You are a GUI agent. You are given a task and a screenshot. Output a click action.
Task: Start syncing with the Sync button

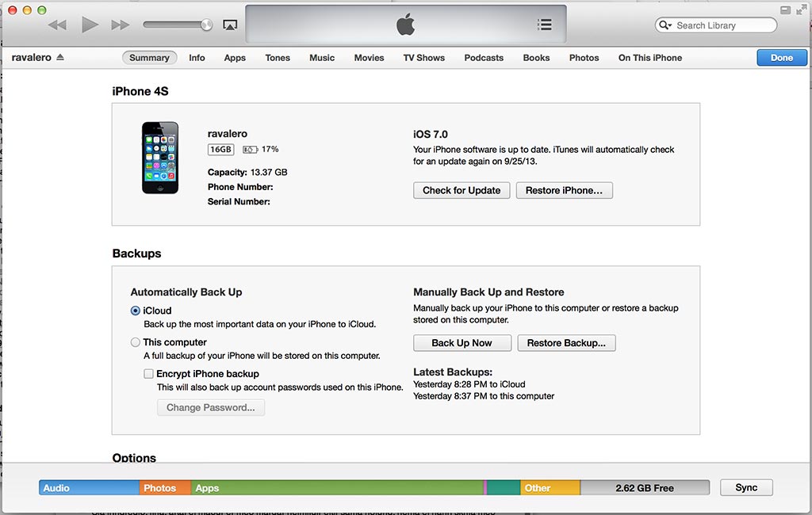(x=745, y=487)
